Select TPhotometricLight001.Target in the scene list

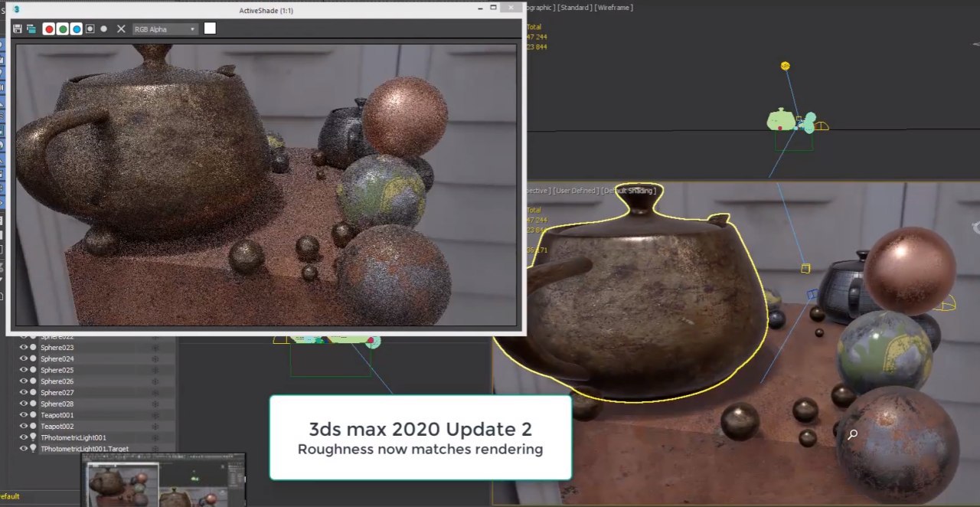[84, 449]
